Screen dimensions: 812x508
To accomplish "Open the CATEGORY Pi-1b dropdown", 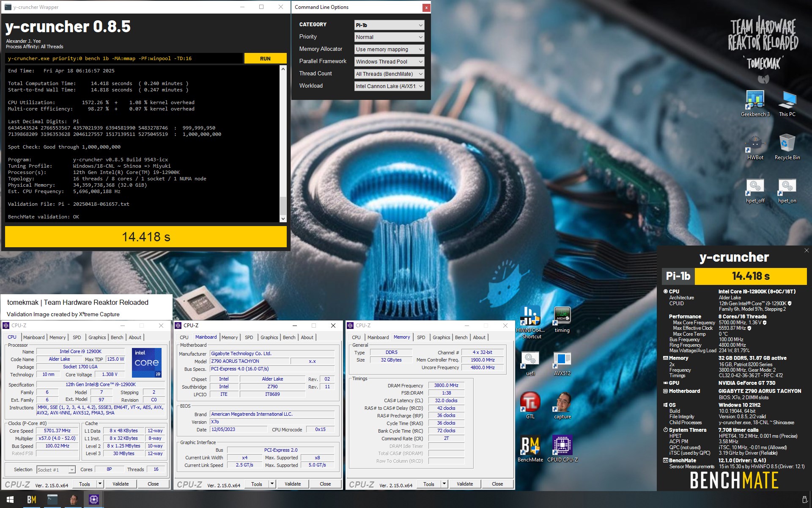I will click(x=389, y=25).
